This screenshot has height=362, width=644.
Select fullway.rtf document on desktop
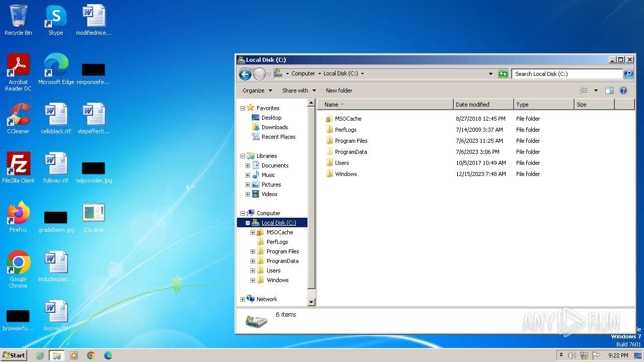point(56,168)
